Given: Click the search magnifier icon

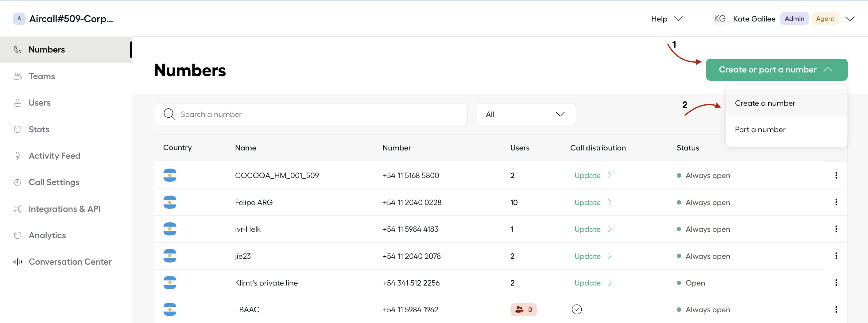Looking at the screenshot, I should click(169, 114).
